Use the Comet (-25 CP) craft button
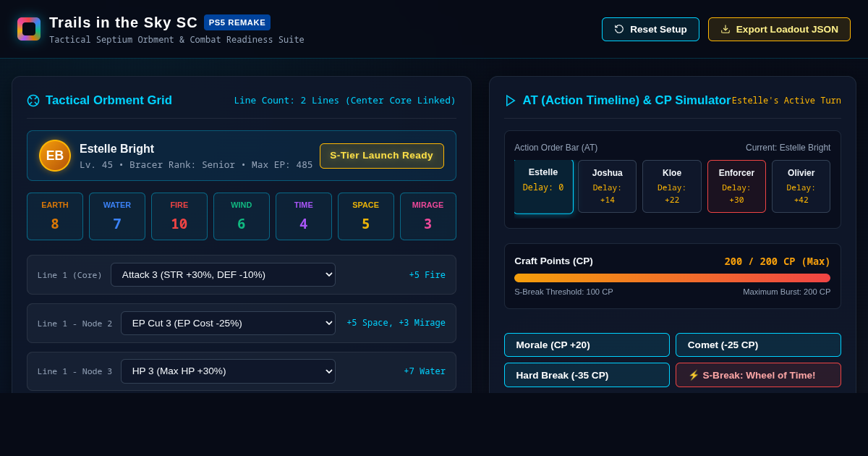The image size is (868, 456). point(758,345)
